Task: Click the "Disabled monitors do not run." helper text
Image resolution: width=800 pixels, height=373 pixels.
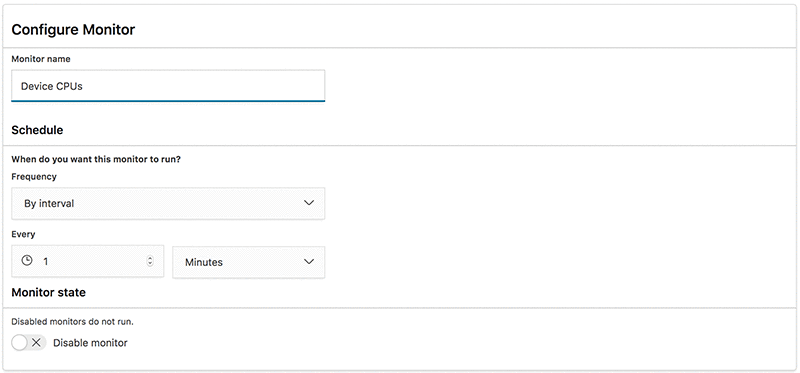Action: [x=72, y=322]
